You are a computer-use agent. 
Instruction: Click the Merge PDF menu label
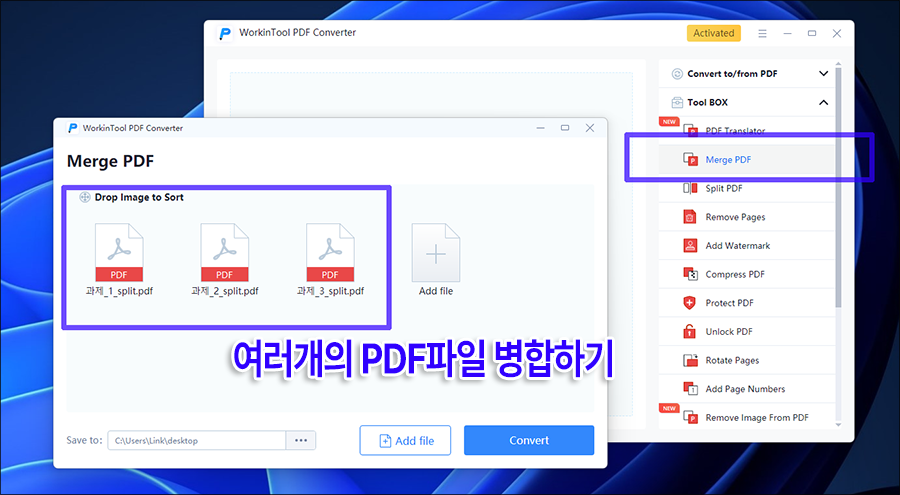click(728, 160)
